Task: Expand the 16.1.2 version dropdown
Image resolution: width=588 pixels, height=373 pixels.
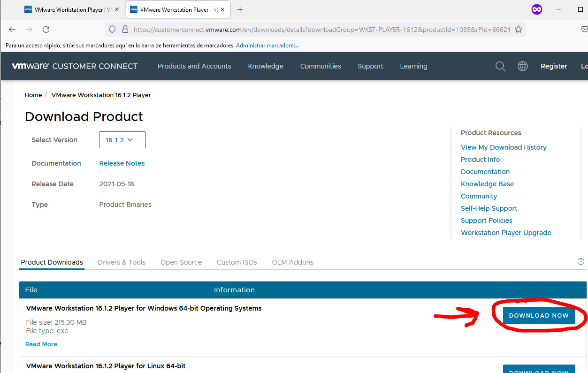Action: pyautogui.click(x=122, y=140)
